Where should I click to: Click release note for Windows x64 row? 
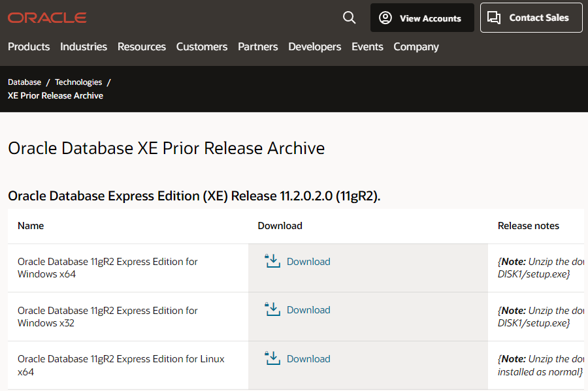[540, 268]
